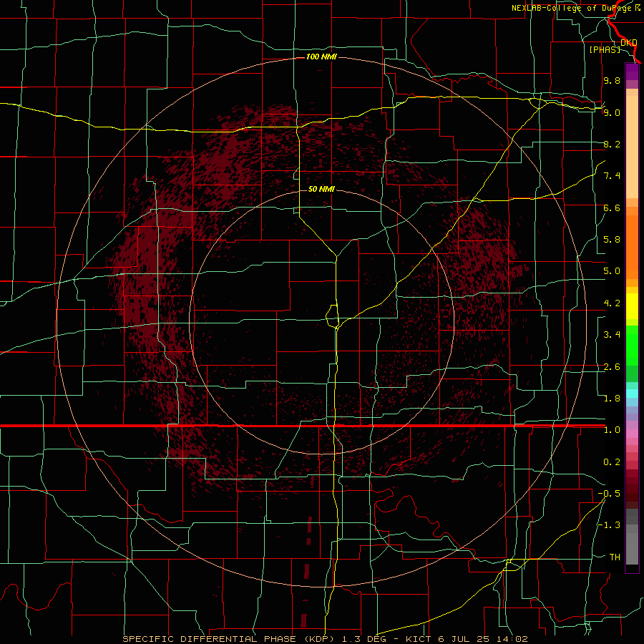Click the 9.0 value on the color scale

(x=612, y=112)
